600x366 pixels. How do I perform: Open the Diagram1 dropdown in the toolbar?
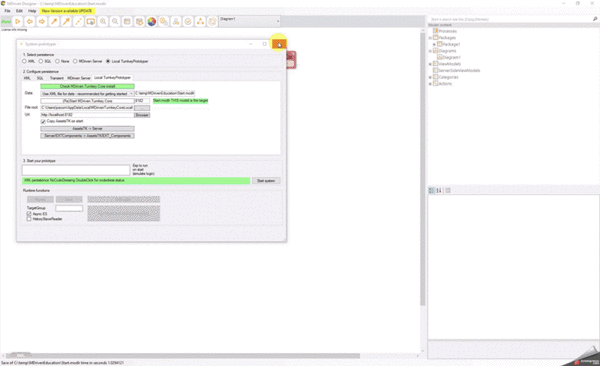tap(249, 21)
